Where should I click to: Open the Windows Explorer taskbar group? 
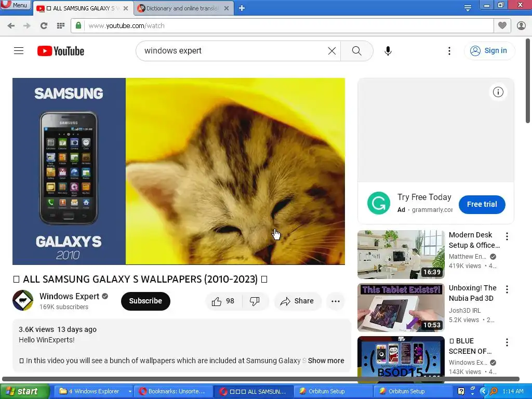[95, 392]
